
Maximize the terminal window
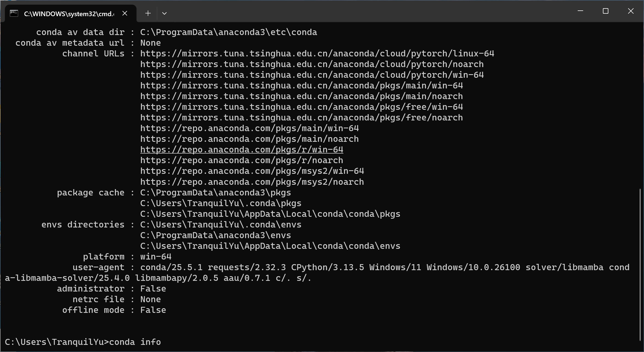605,11
